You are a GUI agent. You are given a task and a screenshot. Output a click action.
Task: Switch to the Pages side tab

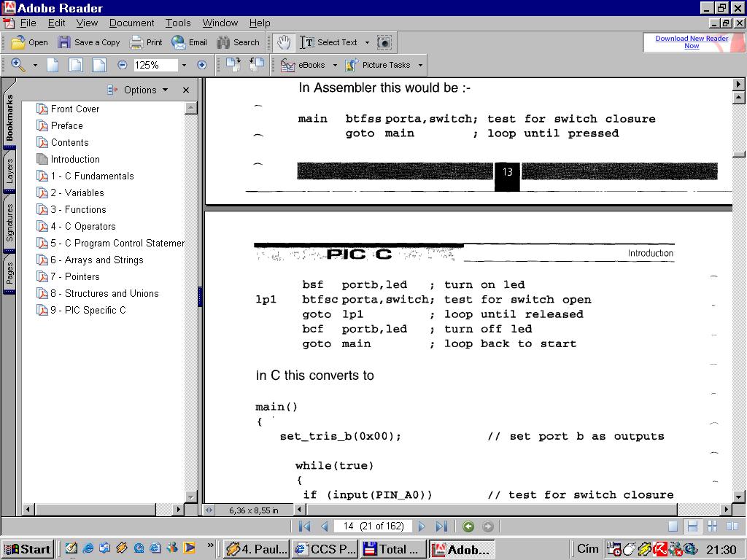tap(9, 273)
